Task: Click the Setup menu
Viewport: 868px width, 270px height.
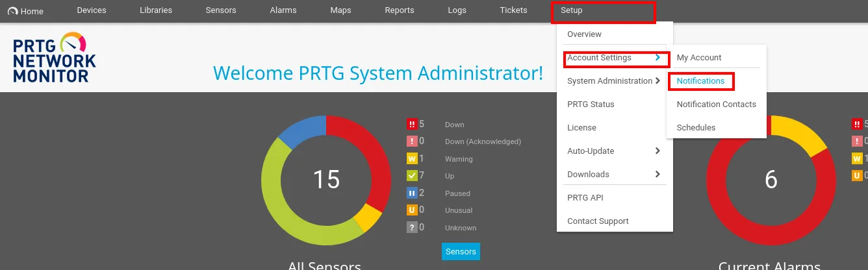Action: point(572,10)
